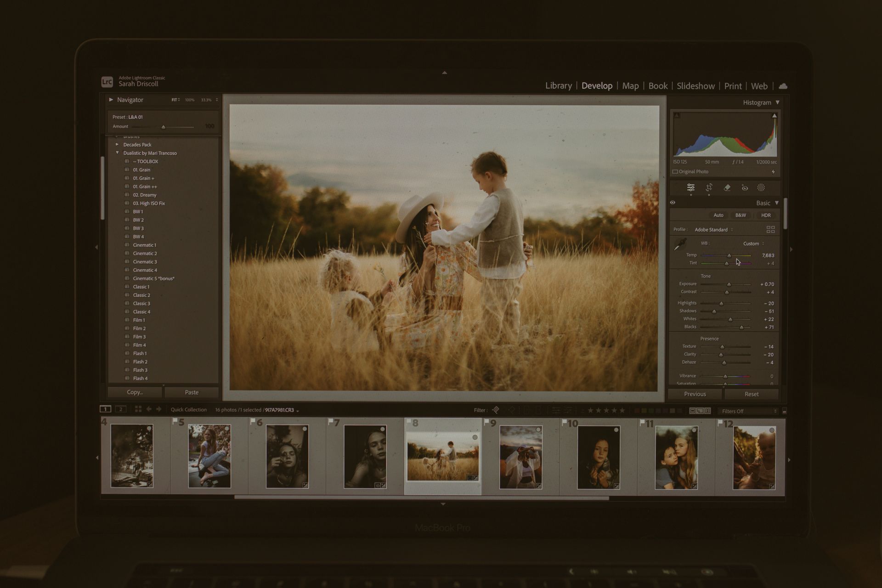882x588 pixels.
Task: Open the Profile Browser grid icon
Action: (770, 229)
